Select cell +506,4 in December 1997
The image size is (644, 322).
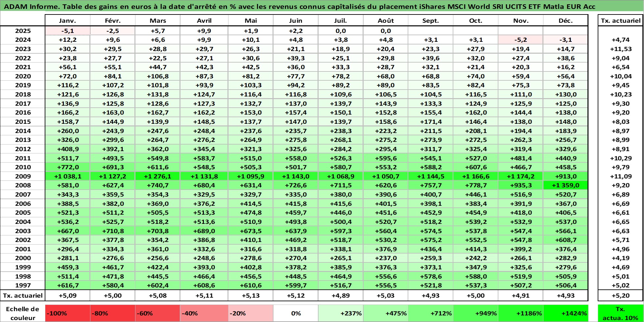click(565, 285)
